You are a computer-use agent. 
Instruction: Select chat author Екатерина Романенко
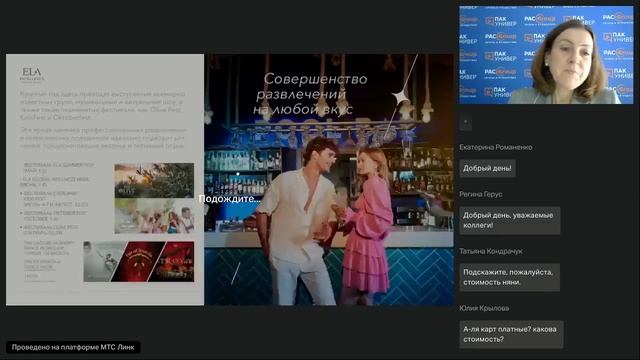point(496,147)
